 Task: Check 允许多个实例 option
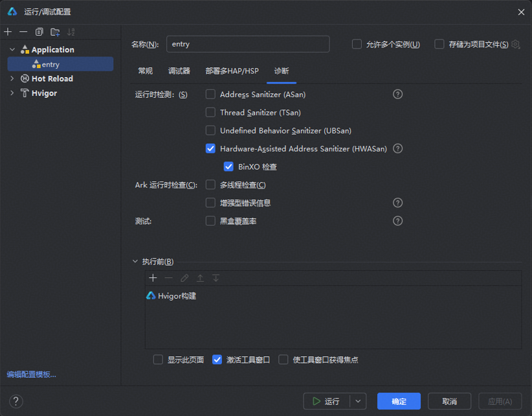357,44
